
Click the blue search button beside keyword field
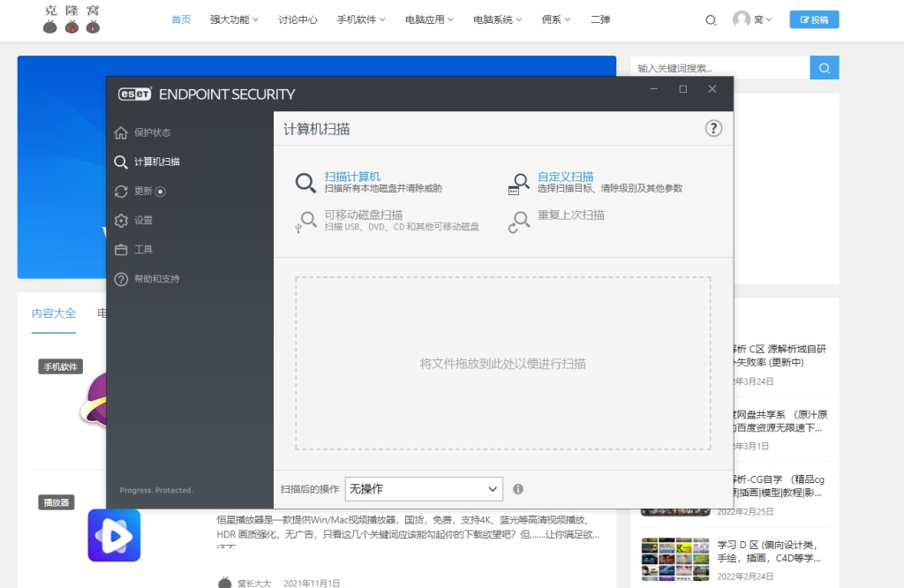tap(824, 68)
